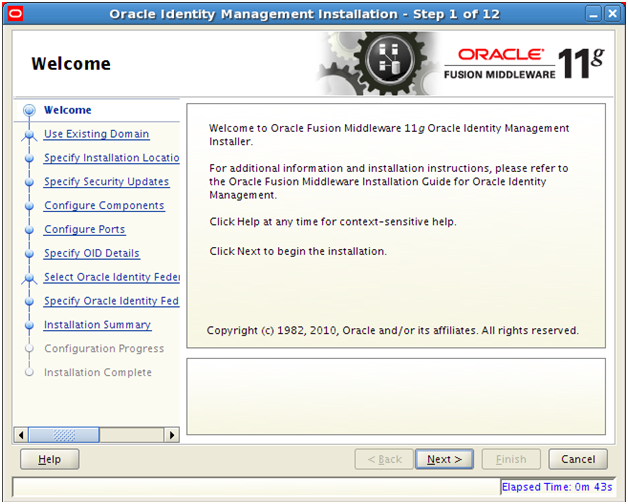Click the Welcome page heading

pyautogui.click(x=71, y=64)
